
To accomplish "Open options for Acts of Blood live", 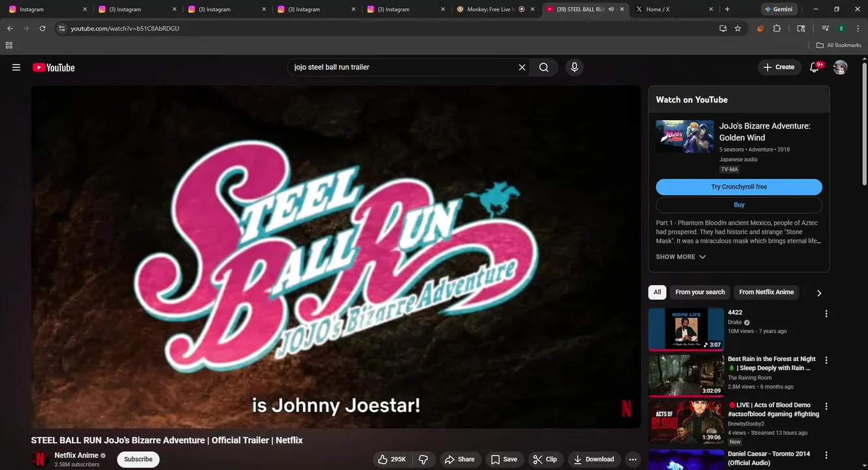I will tap(826, 407).
